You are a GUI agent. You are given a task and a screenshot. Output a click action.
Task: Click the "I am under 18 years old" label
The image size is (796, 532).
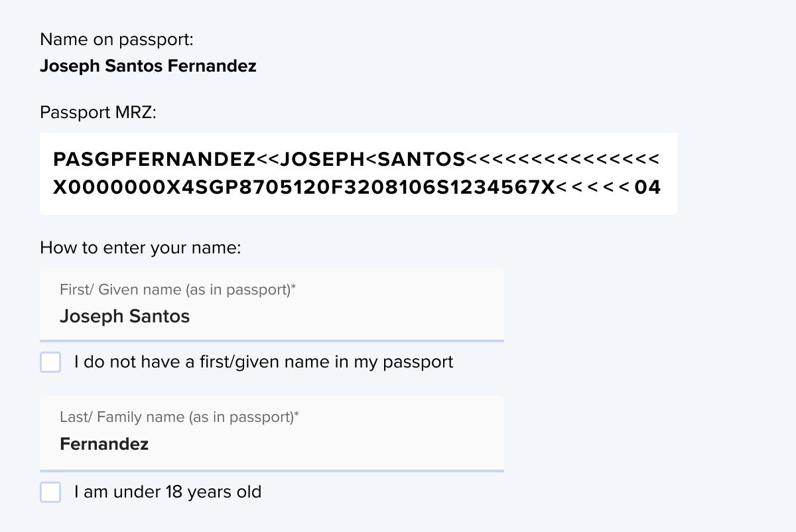[168, 492]
